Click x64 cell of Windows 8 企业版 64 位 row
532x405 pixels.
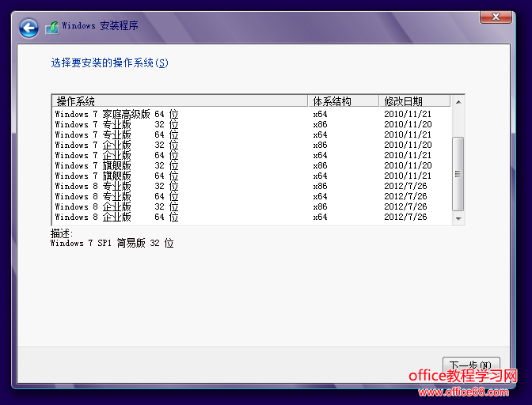point(320,217)
